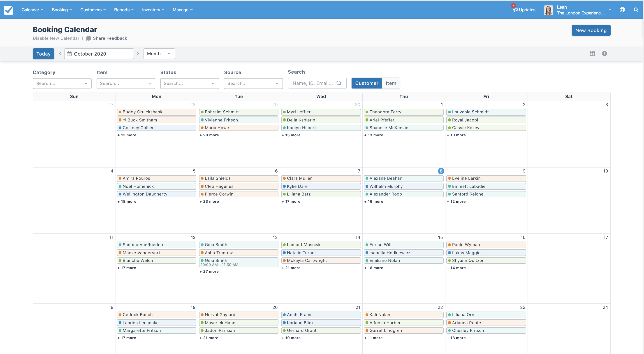
Task: Show +23 more bookings on Tuesday 6
Action: click(209, 201)
